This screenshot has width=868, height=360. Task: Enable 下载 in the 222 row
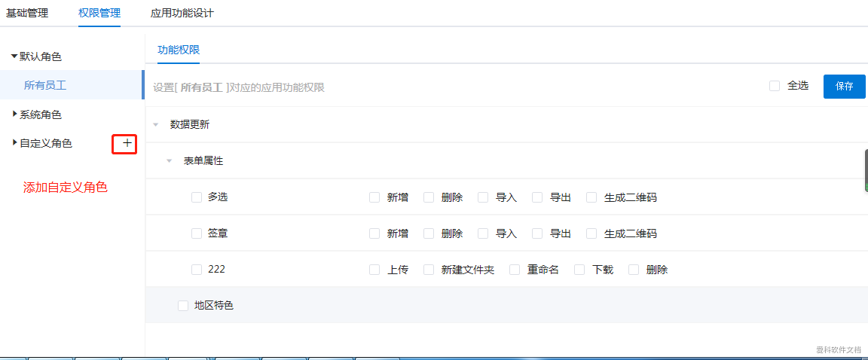(x=580, y=270)
